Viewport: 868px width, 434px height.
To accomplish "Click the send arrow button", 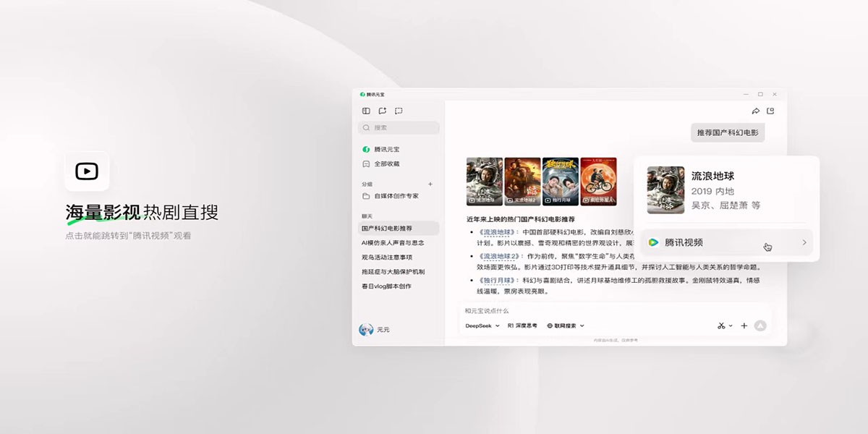I will click(x=759, y=326).
